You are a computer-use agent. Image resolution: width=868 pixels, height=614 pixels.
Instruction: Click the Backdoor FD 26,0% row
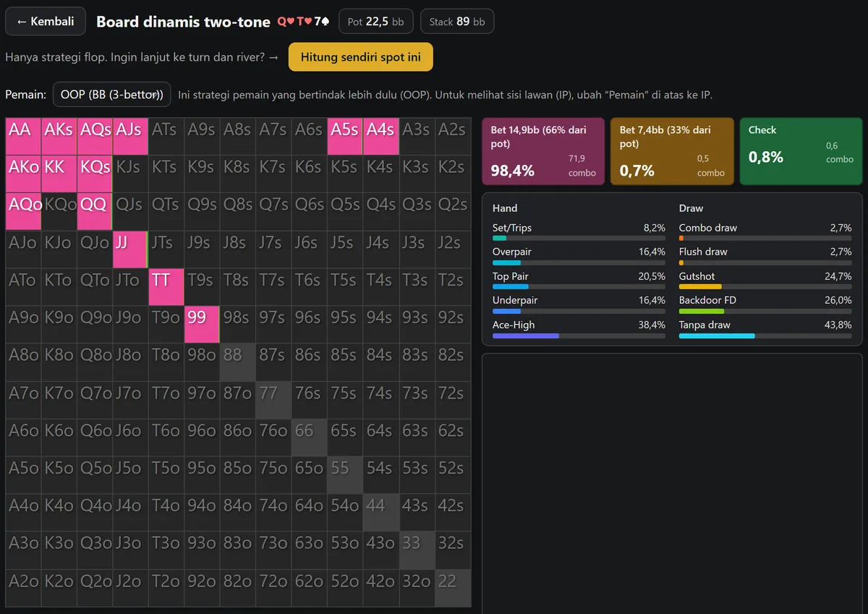[x=765, y=304]
